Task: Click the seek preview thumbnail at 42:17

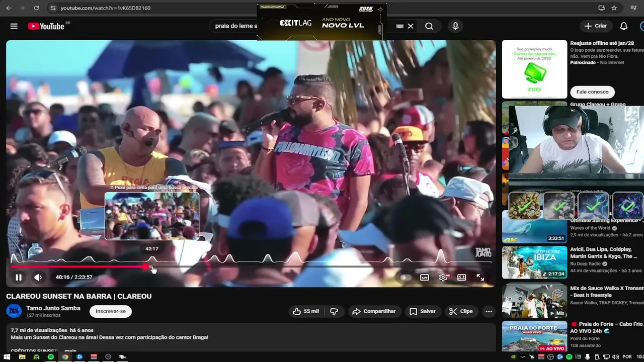Action: (x=152, y=216)
